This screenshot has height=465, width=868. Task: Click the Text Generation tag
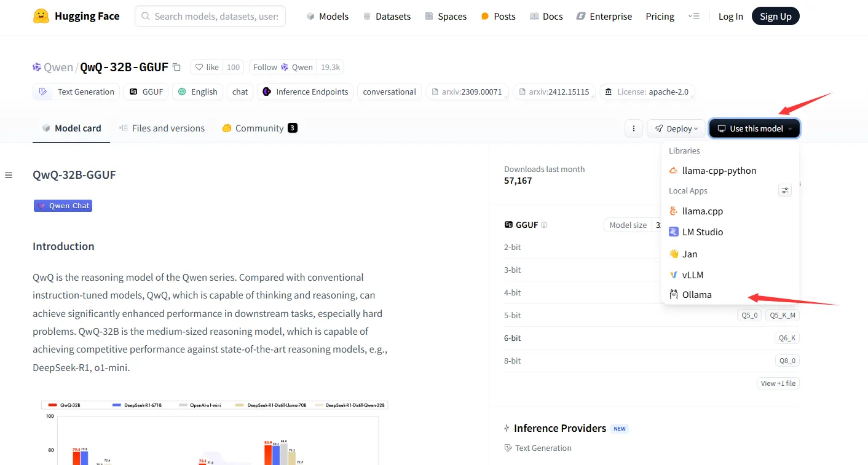coord(76,92)
